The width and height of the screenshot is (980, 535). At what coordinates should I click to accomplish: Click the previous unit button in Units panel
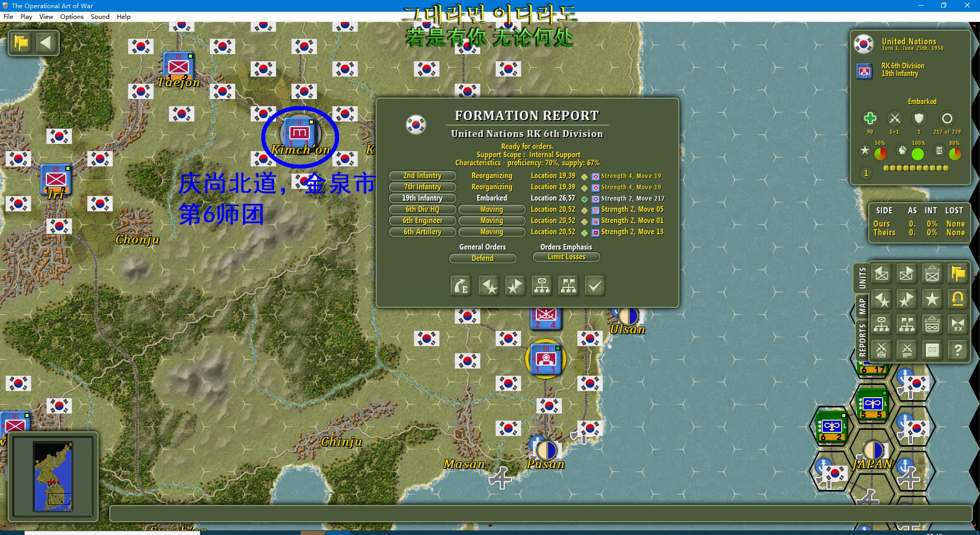881,274
